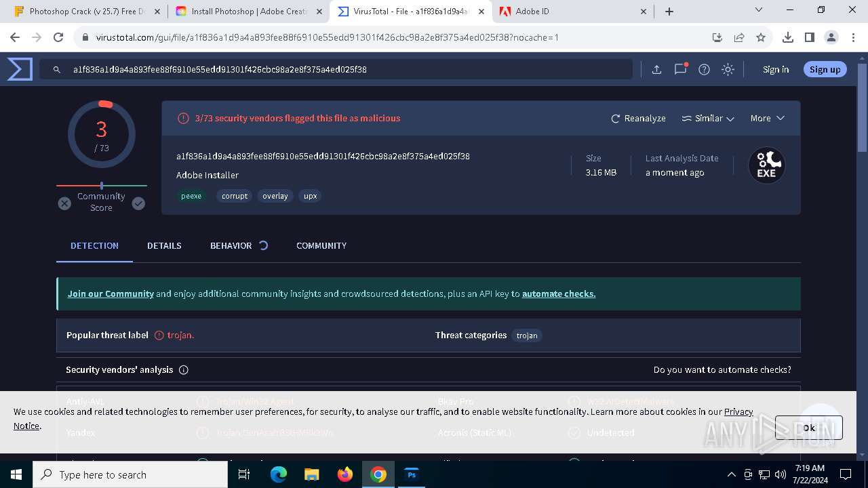The width and height of the screenshot is (868, 488).
Task: Click the Ok button on cookie banner
Action: (809, 428)
